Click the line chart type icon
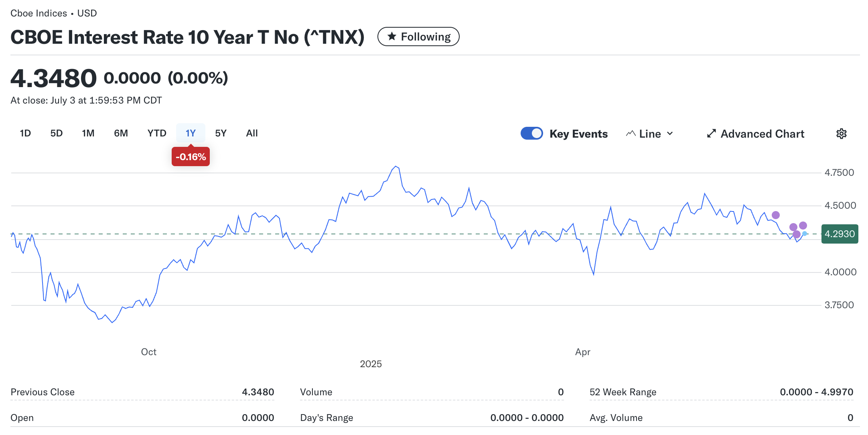The width and height of the screenshot is (868, 435). click(631, 134)
